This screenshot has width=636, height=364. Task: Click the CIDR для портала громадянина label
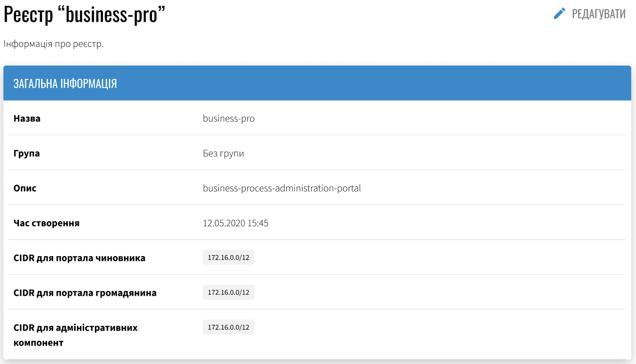85,293
